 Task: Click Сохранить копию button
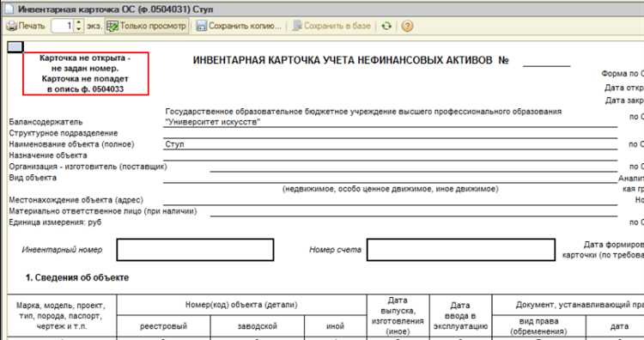(x=239, y=26)
